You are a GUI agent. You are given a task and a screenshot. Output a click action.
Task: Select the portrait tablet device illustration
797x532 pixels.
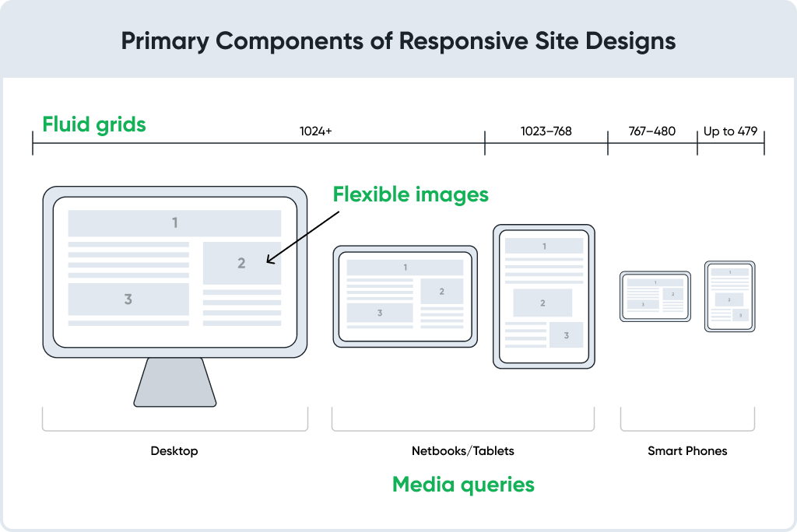tap(544, 296)
